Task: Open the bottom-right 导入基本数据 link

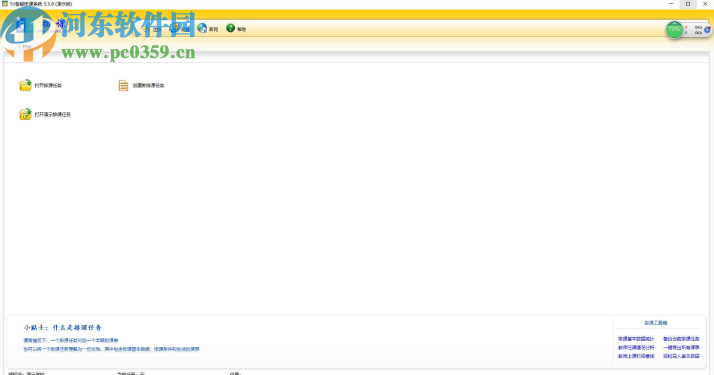Action: point(681,356)
